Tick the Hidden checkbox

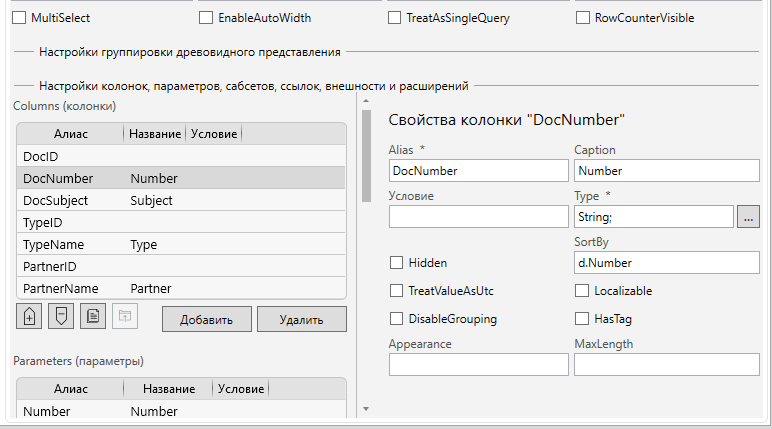tap(396, 263)
